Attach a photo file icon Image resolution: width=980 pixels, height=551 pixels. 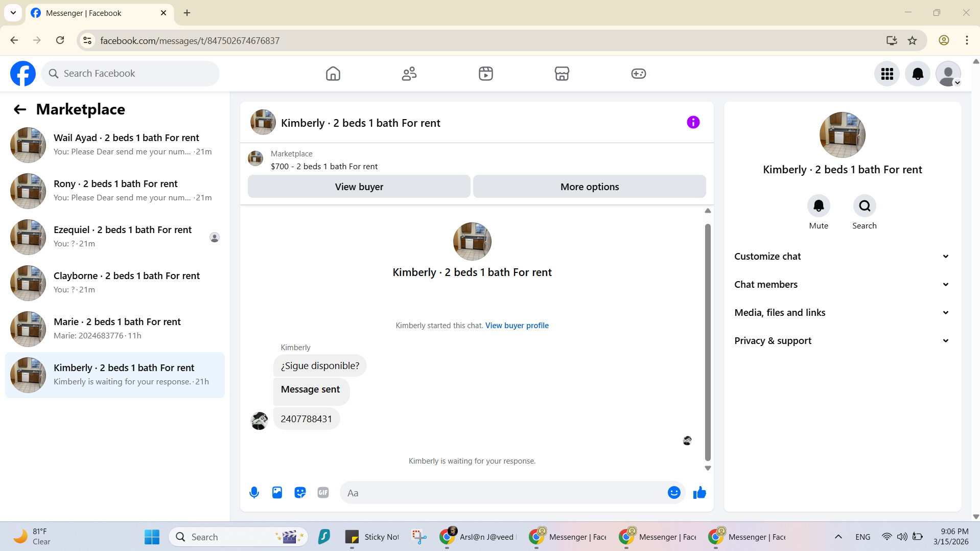coord(277,493)
